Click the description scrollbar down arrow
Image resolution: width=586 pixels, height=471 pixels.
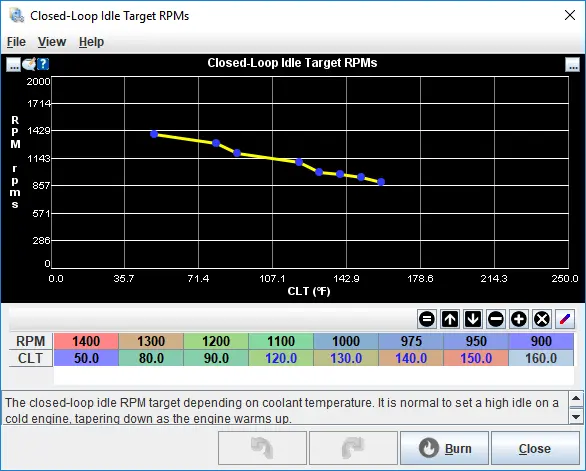(576, 416)
